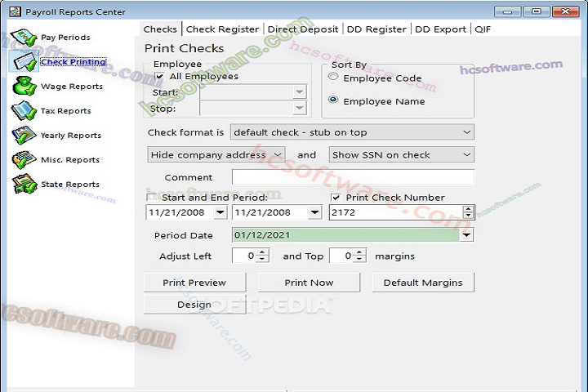Open the Stop employee dropdown
Screen dimensions: 588x392
pyautogui.click(x=299, y=109)
